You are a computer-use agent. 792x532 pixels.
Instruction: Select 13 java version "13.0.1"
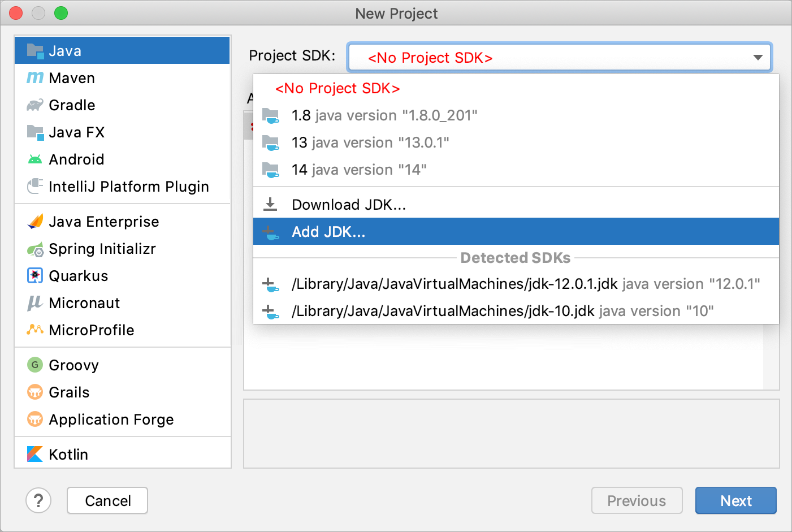(516, 142)
